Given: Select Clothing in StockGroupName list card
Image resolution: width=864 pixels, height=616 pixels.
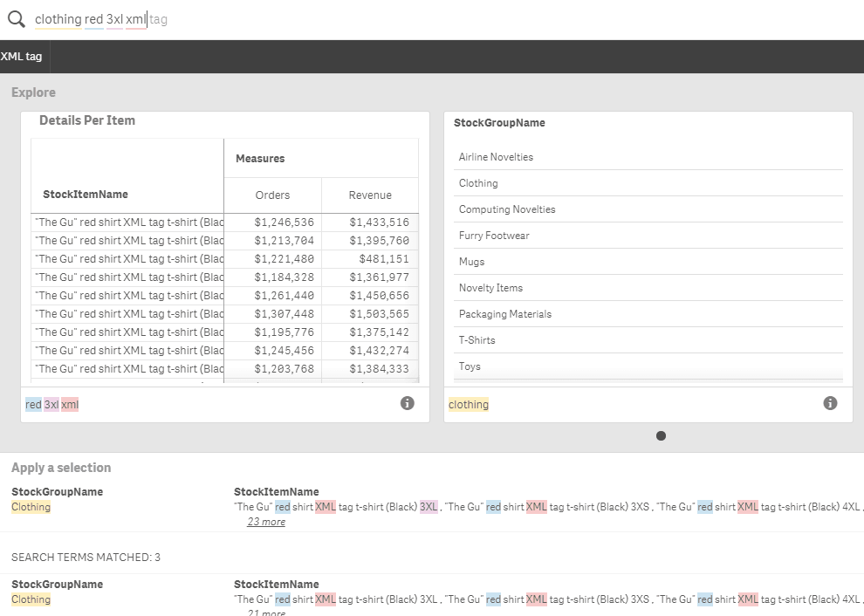Looking at the screenshot, I should pos(648,183).
